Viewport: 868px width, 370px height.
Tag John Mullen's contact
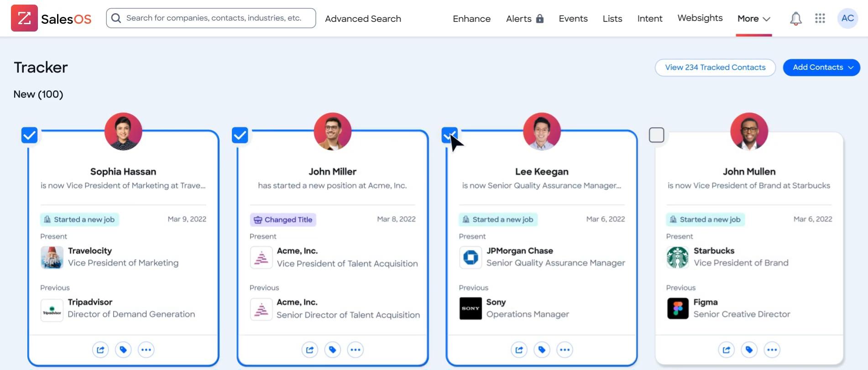749,350
